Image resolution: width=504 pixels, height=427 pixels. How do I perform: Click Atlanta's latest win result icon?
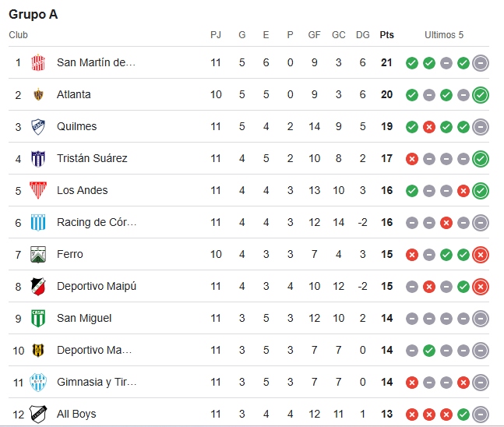coord(481,95)
